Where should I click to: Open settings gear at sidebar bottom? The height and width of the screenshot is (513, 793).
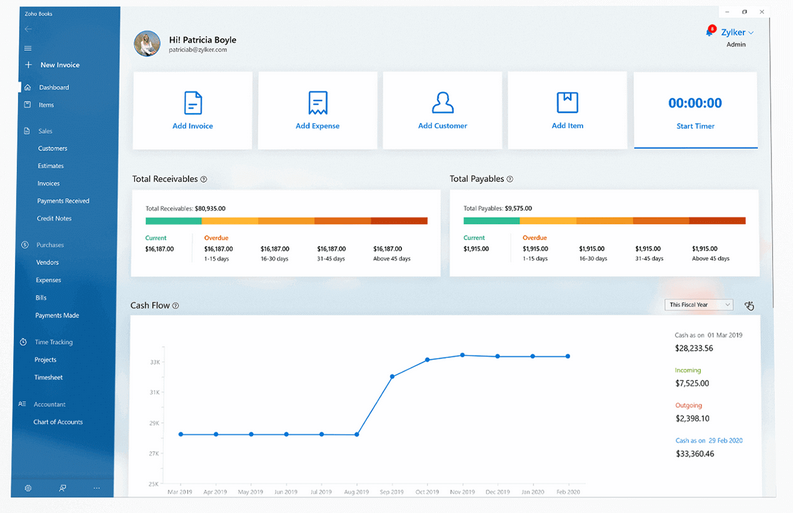point(28,488)
